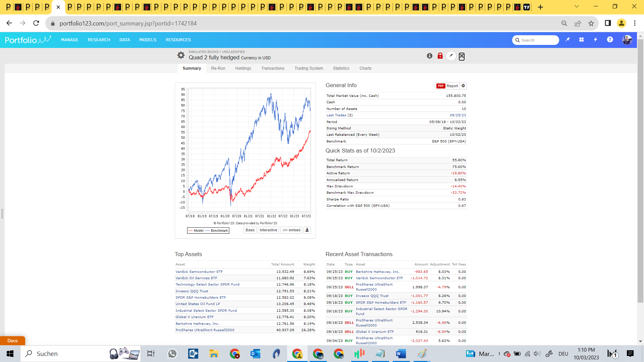This screenshot has width=644, height=362.
Task: Click the header pin icon beside Search
Action: pyautogui.click(x=568, y=40)
